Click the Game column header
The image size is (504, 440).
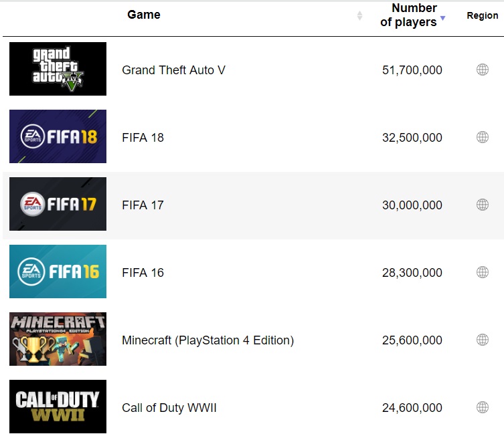pyautogui.click(x=144, y=15)
